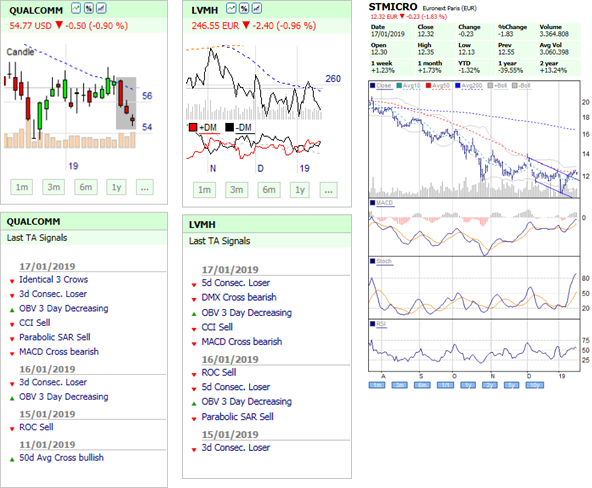The image size is (592, 488).
Task: Click the -DM black legend swatch
Action: pos(229,127)
